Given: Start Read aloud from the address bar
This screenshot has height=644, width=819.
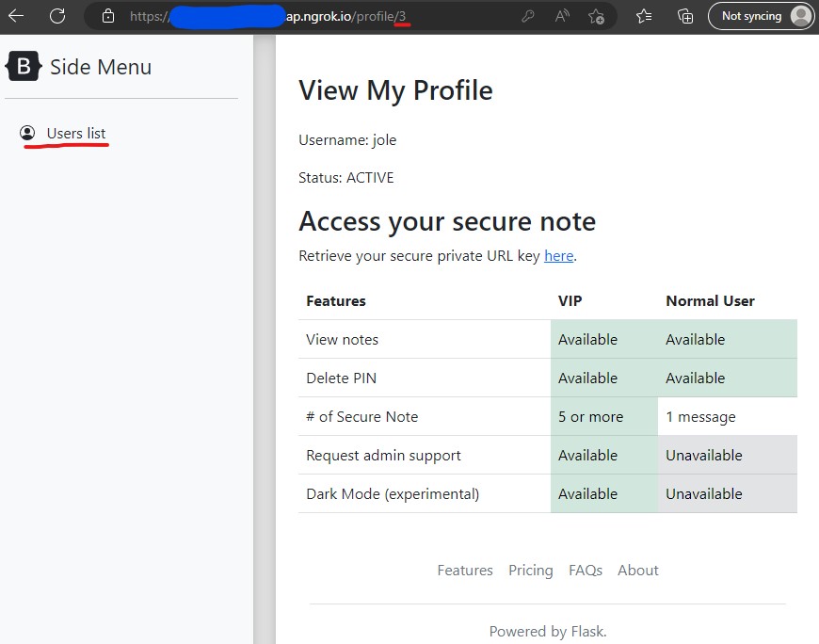Looking at the screenshot, I should click(x=562, y=16).
